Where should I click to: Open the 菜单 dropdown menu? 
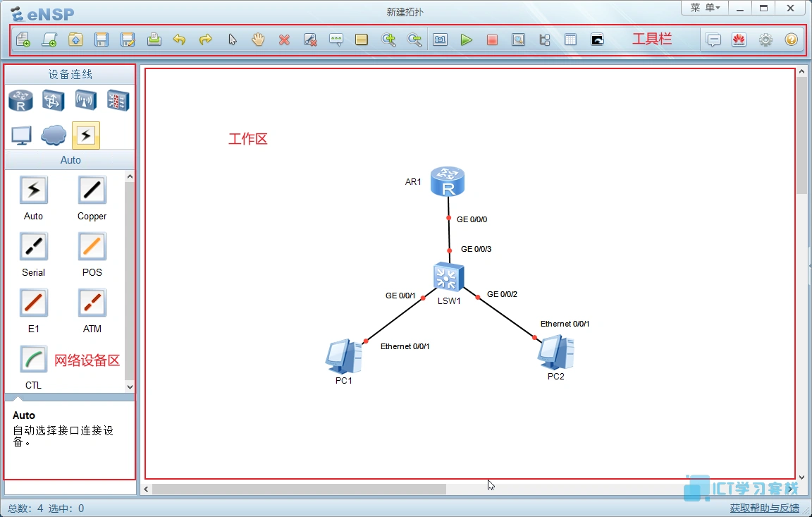point(705,8)
